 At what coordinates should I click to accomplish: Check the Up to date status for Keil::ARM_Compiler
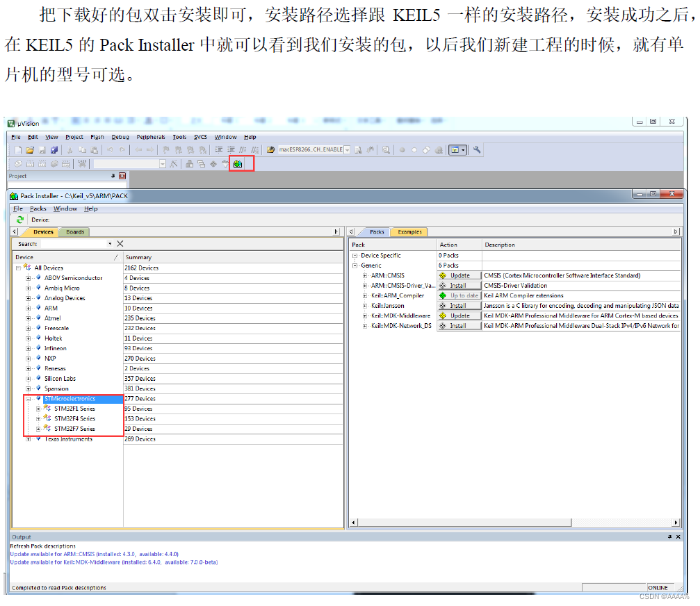click(x=459, y=295)
